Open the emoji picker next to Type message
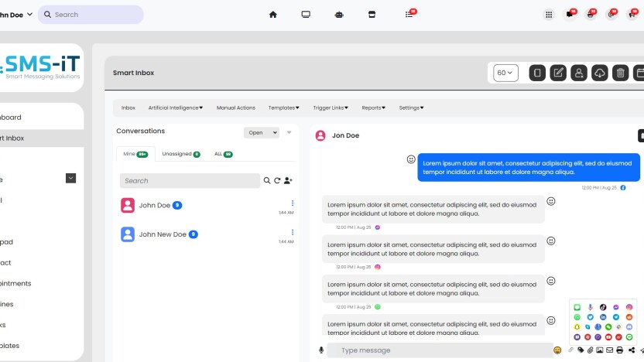The image size is (644, 362). coord(557,350)
